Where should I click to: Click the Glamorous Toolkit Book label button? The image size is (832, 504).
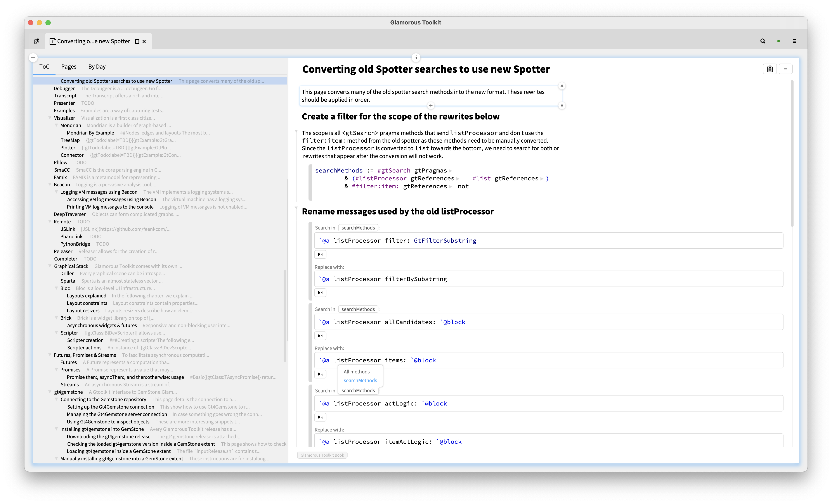[x=322, y=455]
